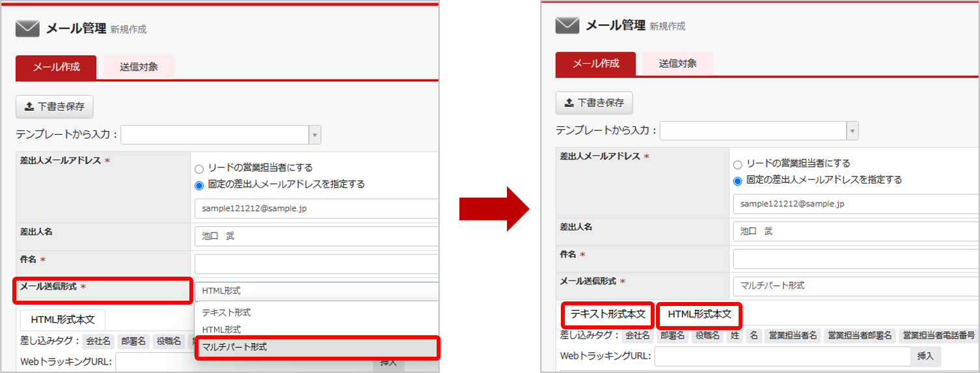Open テンプレートから入力 dropdown arrow in right panel
The width and height of the screenshot is (980, 373).
point(852,130)
